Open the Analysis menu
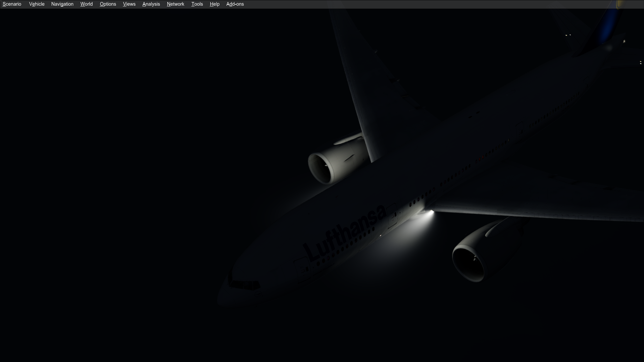Image resolution: width=644 pixels, height=362 pixels. click(x=151, y=4)
